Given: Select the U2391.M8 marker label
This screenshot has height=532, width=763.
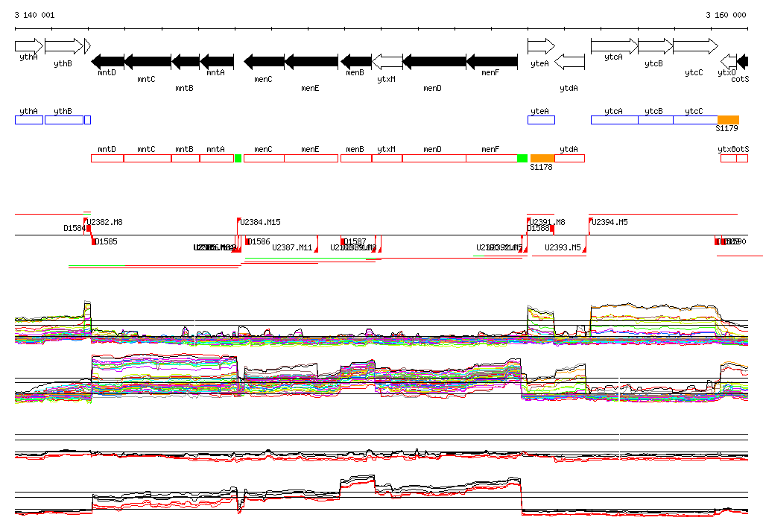Looking at the screenshot, I should tap(547, 223).
